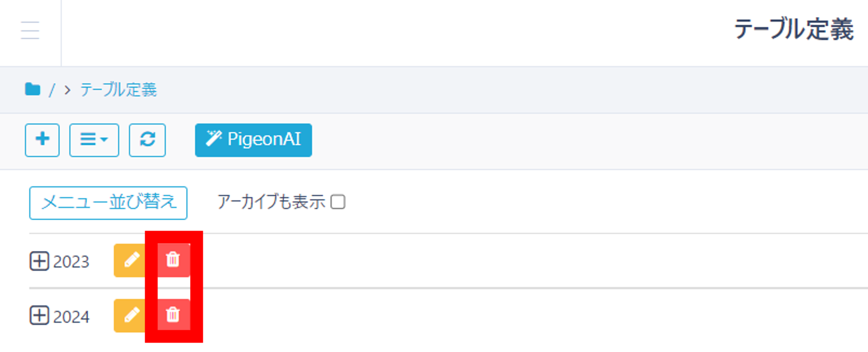868x352 pixels.
Task: Edit the 2023 table using the pencil icon
Action: pos(132,260)
